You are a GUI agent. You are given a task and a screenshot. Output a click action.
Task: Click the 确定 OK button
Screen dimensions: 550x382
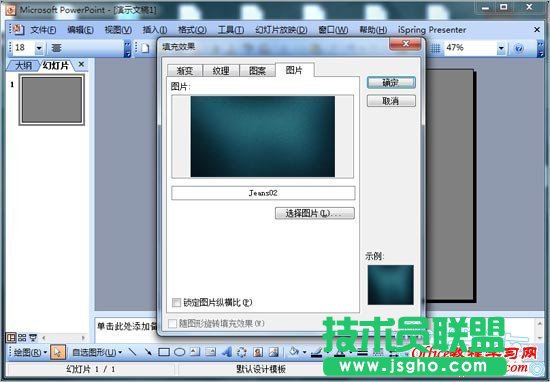pos(391,83)
